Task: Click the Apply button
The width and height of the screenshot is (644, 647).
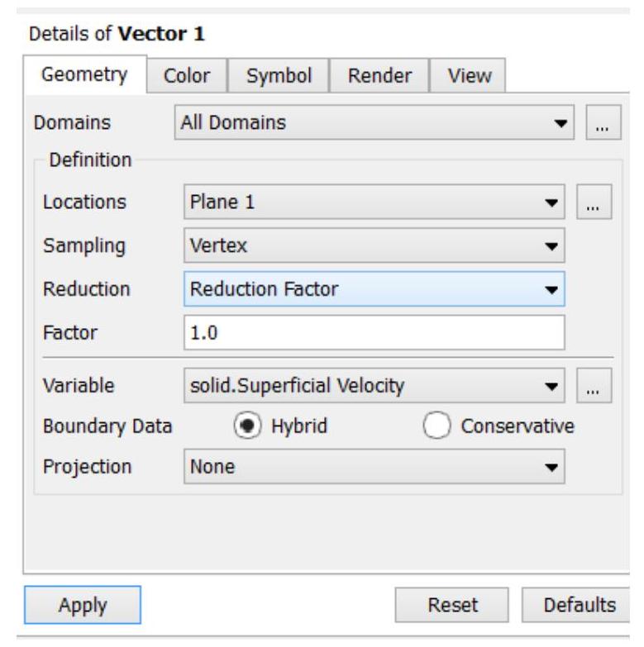Action: click(x=83, y=605)
